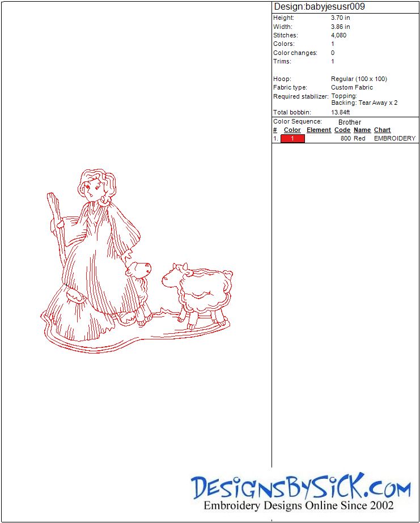Click the standing sheep in the embroidery design

point(198,292)
